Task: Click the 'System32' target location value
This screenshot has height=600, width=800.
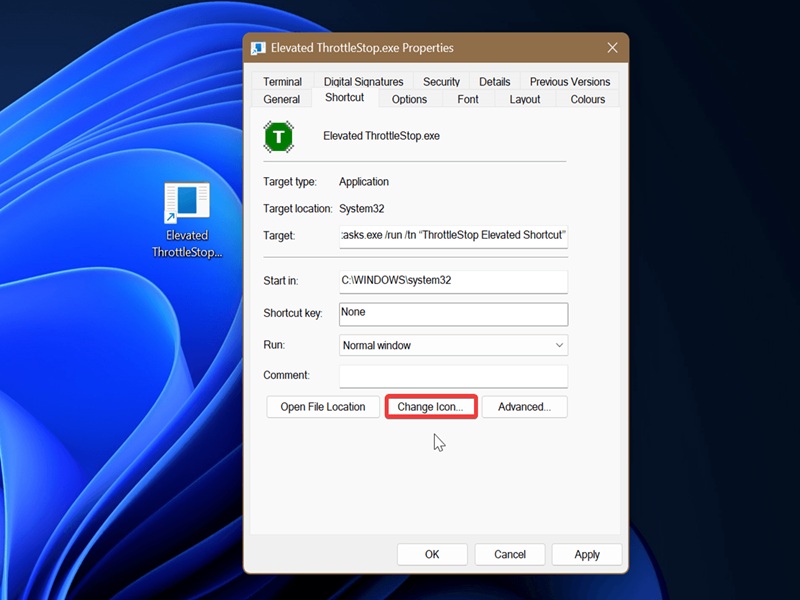Action: pos(362,209)
